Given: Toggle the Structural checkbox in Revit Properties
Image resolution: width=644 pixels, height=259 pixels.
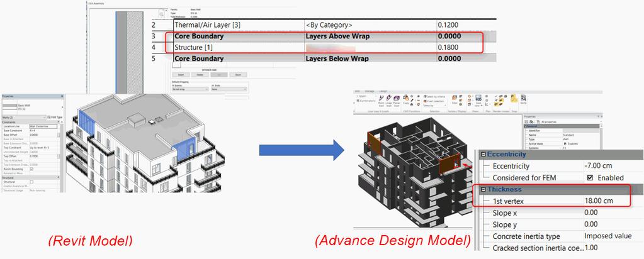Looking at the screenshot, I should coord(31,182).
